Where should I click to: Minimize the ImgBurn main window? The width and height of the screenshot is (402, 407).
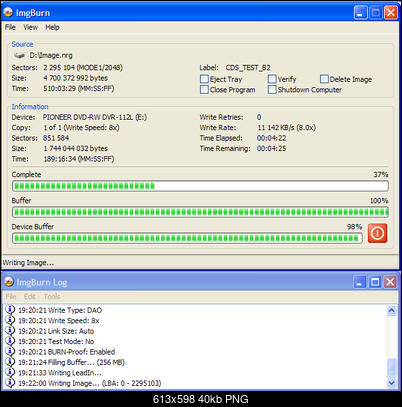(x=360, y=13)
